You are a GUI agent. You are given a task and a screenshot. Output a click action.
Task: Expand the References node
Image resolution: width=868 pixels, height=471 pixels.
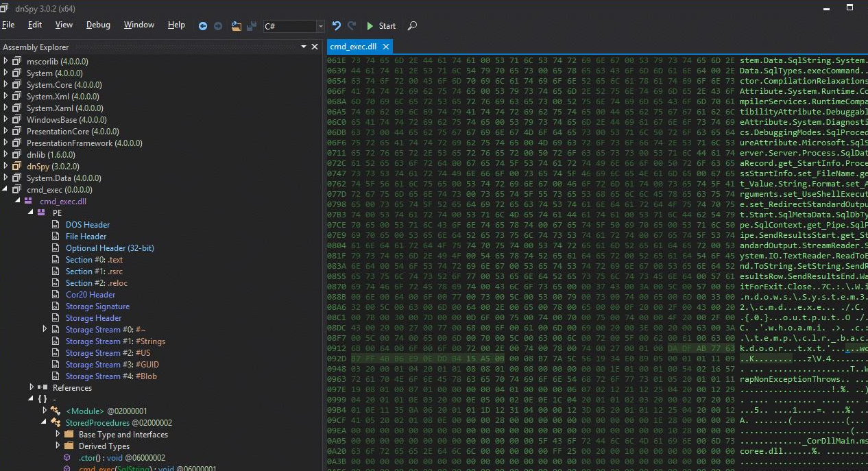point(32,388)
